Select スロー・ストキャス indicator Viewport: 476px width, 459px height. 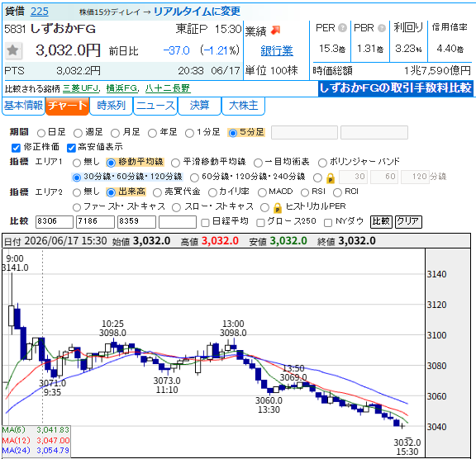click(x=176, y=207)
